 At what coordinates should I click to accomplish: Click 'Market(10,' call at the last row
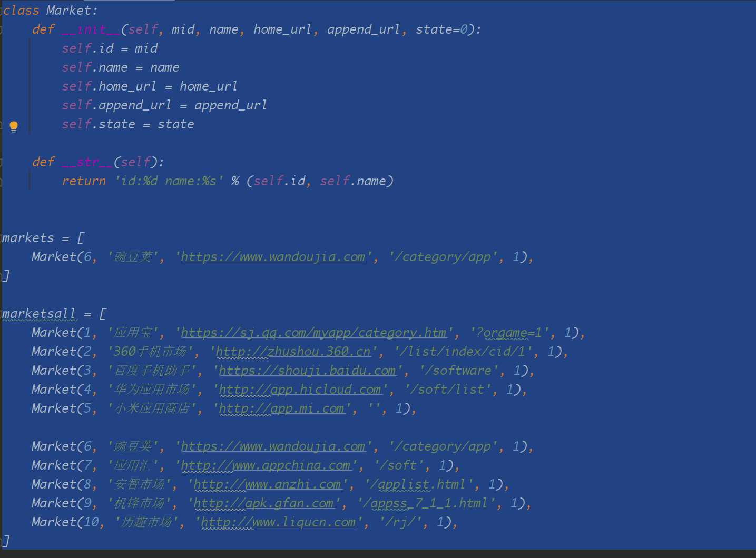point(67,522)
